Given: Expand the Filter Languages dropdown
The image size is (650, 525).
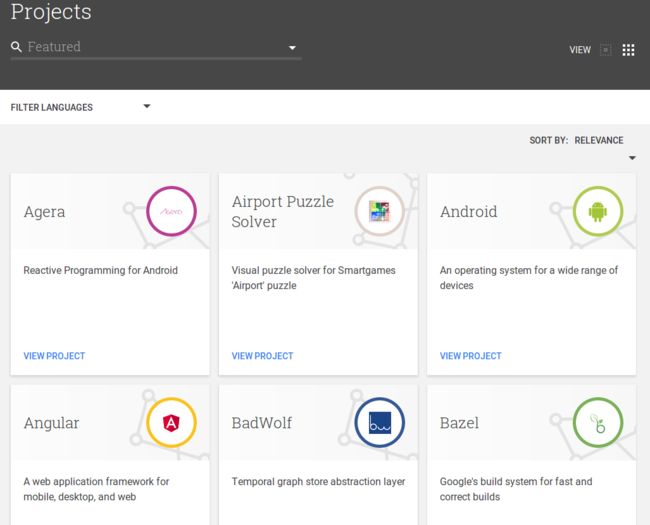Looking at the screenshot, I should (x=80, y=107).
